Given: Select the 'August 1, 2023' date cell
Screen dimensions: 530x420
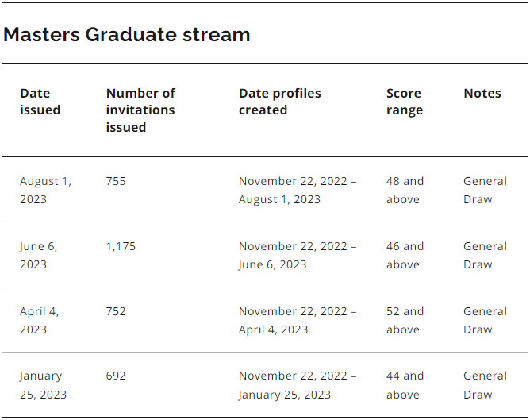Looking at the screenshot, I should tap(45, 190).
